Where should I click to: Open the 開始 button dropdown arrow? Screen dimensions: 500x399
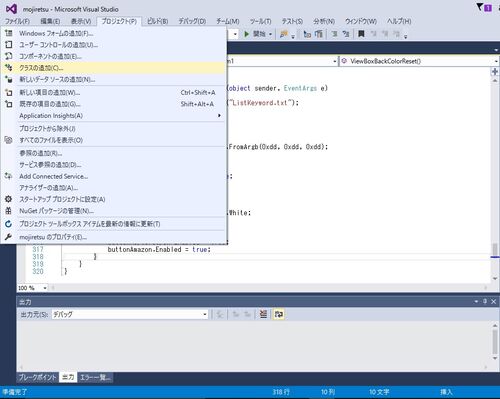tap(270, 34)
